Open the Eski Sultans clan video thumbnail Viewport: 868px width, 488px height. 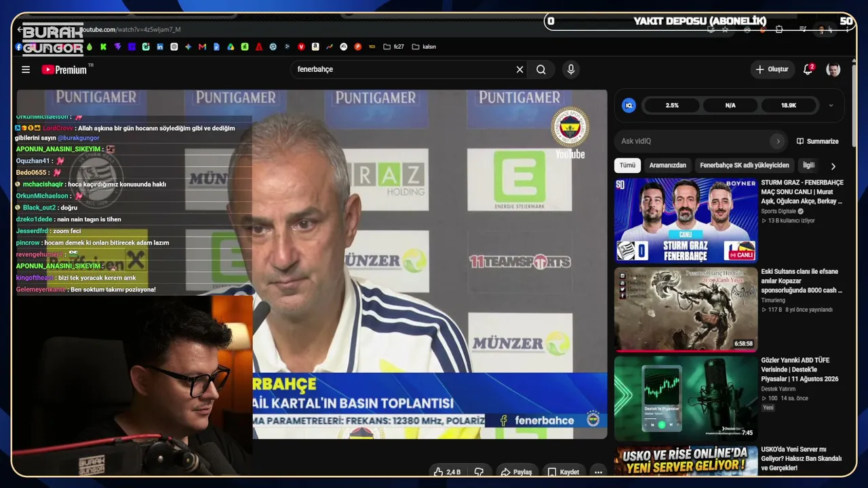pyautogui.click(x=686, y=309)
